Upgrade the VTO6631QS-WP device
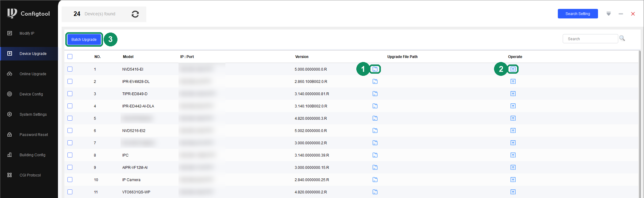The width and height of the screenshot is (644, 198). click(513, 192)
